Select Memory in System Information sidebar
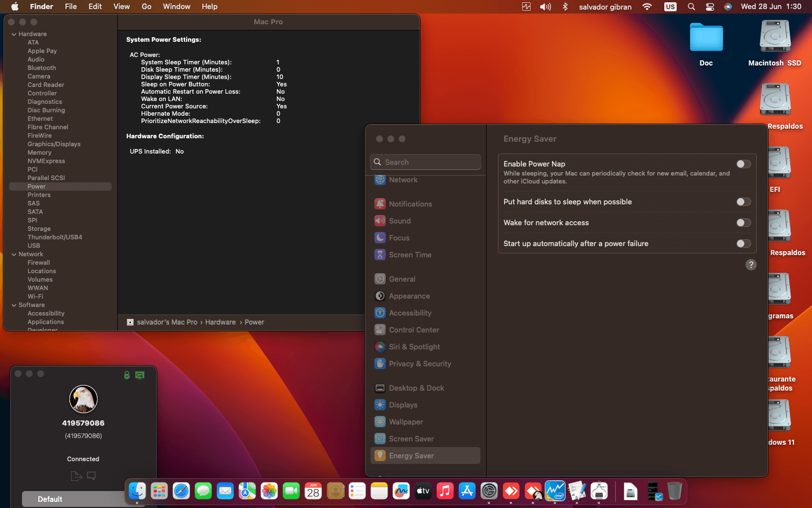812x508 pixels. (39, 152)
